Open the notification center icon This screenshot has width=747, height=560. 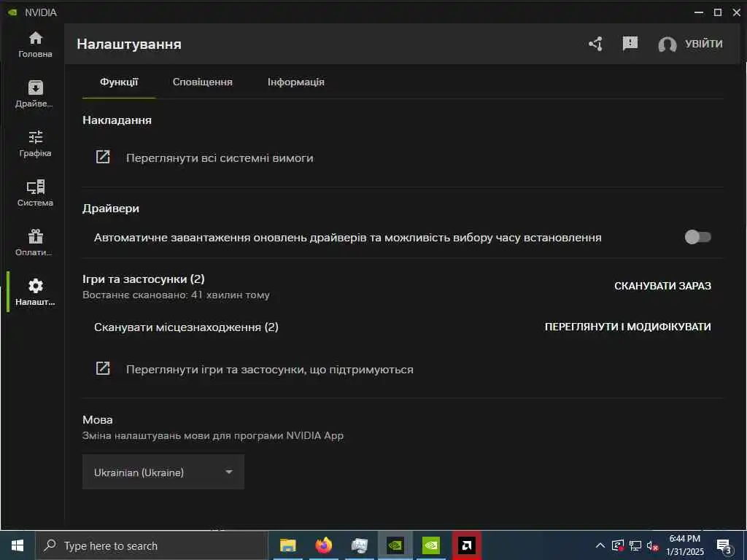pyautogui.click(x=724, y=546)
